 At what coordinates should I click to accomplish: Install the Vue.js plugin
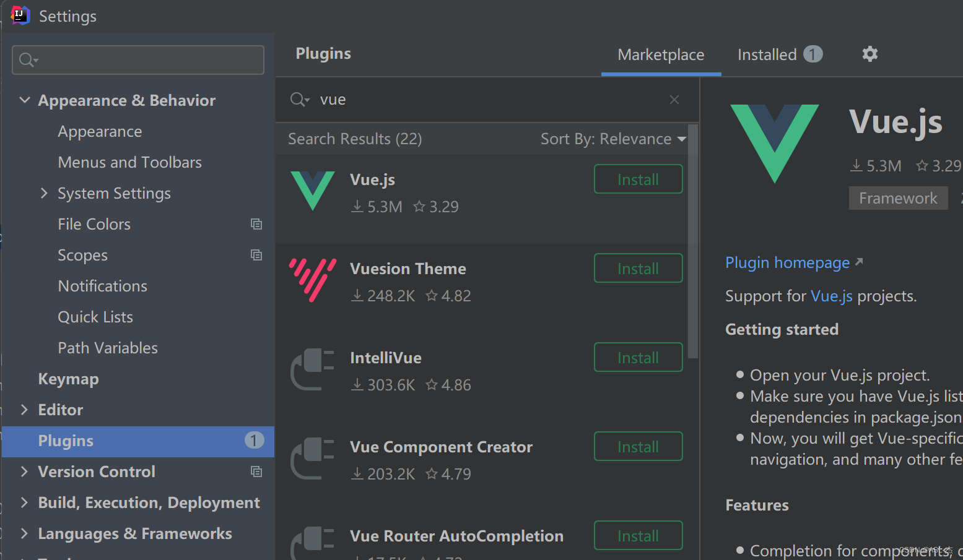click(x=638, y=179)
